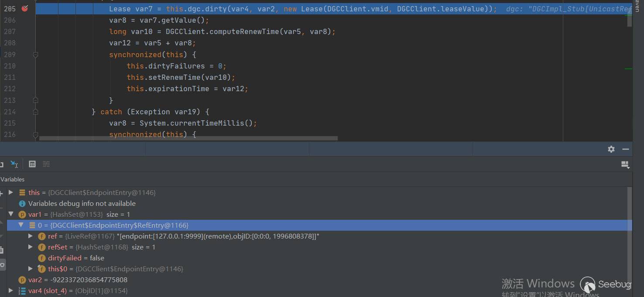Click the parameter icon beside var1

22,214
